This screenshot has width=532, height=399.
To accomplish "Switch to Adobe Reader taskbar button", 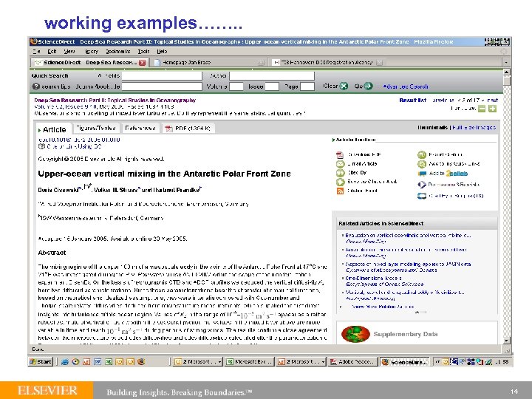I will [x=353, y=362].
